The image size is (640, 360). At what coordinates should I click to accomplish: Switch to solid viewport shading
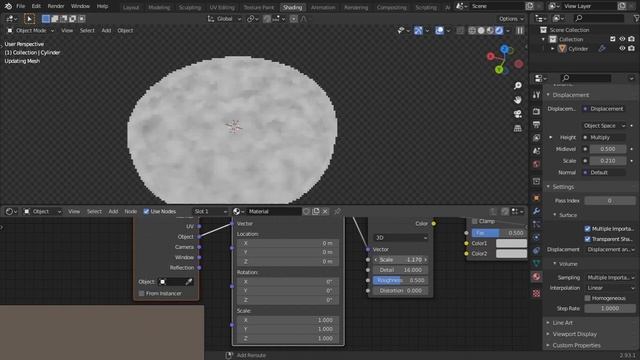point(481,31)
